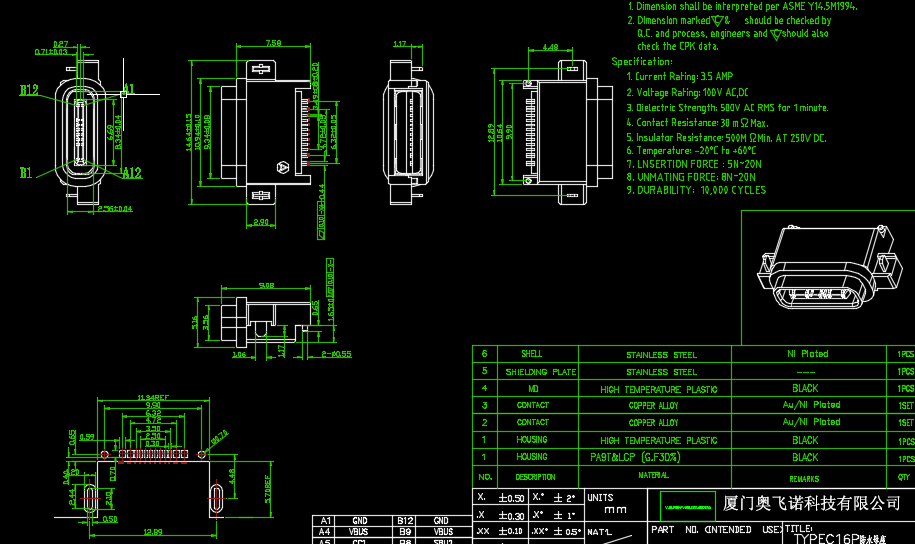The width and height of the screenshot is (915, 544).
Task: Click the triangle datum symbol on side view
Action: coord(282,167)
